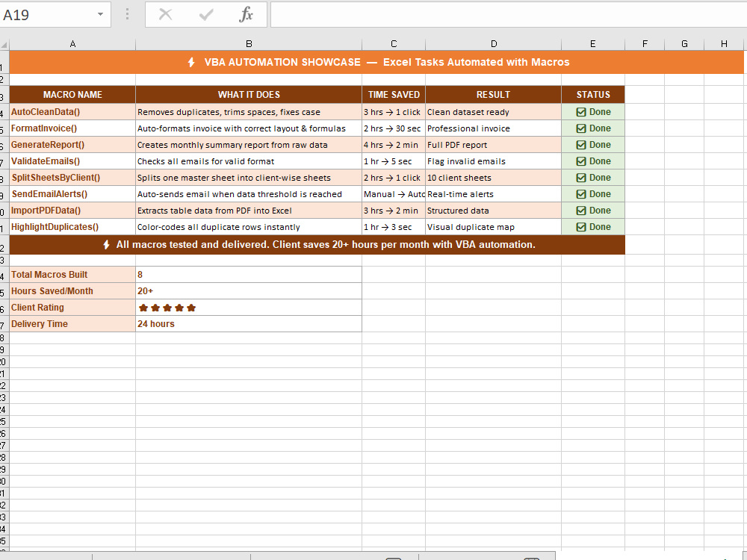Open the Name Box dropdown arrow
This screenshot has height=560, width=747.
coord(100,14)
